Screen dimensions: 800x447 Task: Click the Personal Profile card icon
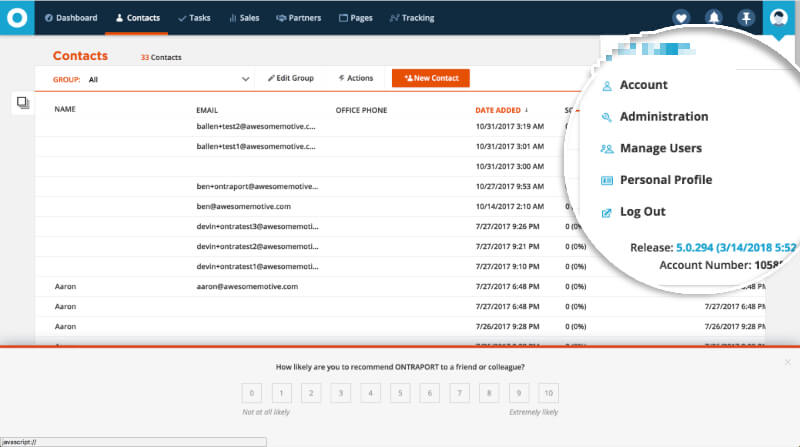click(607, 181)
